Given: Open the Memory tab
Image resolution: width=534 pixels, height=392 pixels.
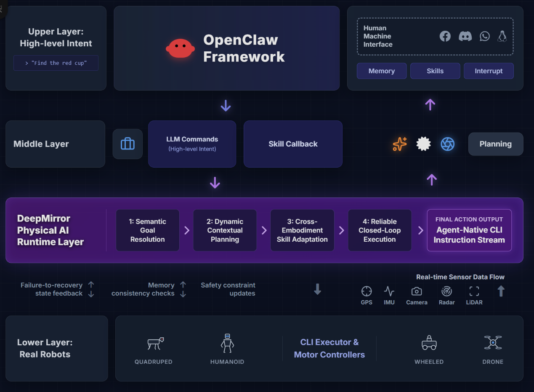Looking at the screenshot, I should (x=382, y=71).
